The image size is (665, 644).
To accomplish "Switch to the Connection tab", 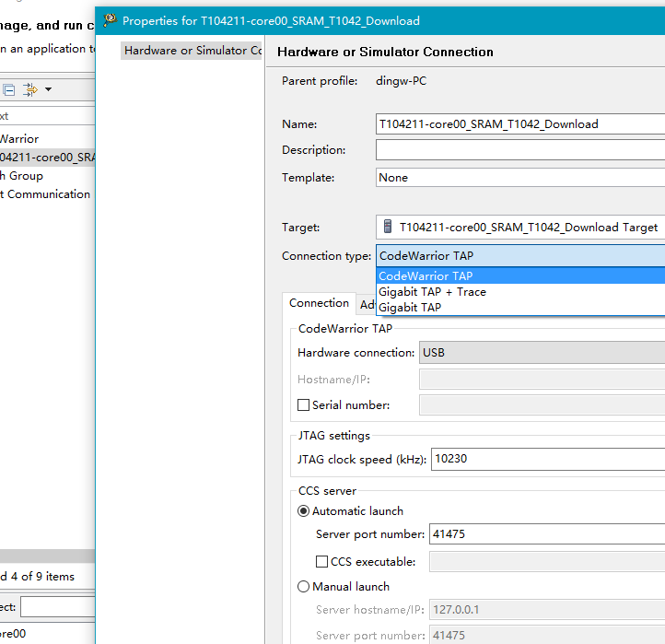I will point(319,303).
